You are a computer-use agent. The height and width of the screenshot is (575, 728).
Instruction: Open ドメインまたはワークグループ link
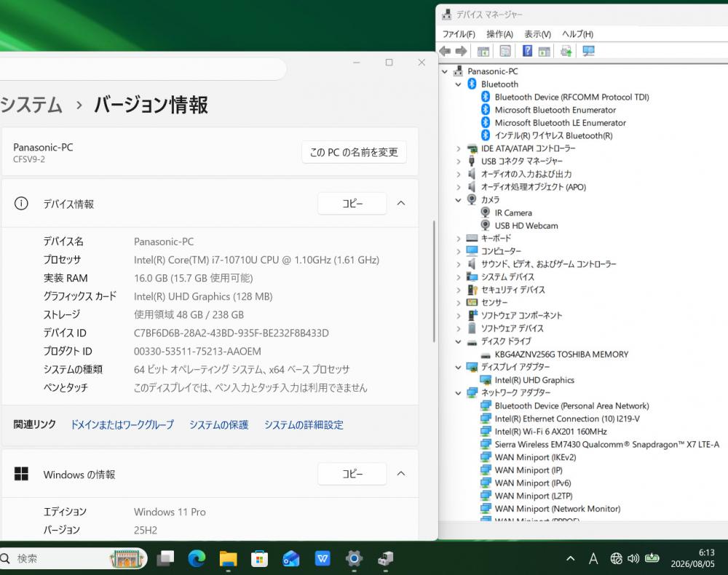(x=122, y=424)
